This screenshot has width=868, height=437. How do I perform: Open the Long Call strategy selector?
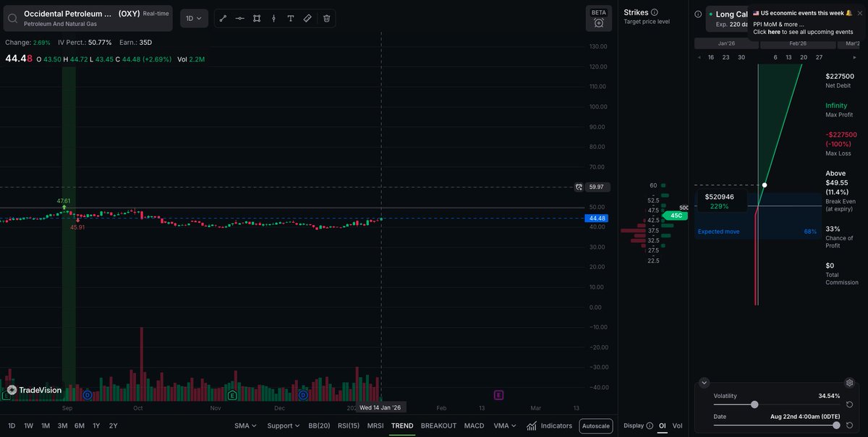click(728, 18)
